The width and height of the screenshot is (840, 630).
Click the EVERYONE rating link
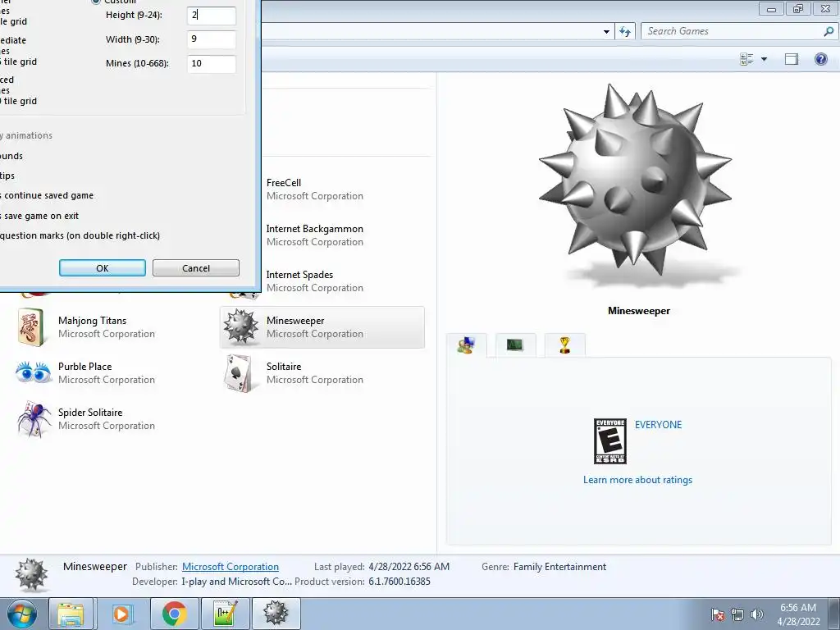[x=659, y=425]
